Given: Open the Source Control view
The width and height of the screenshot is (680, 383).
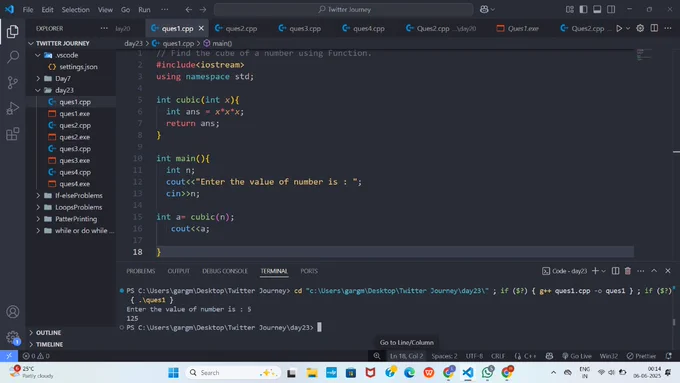Looking at the screenshot, I should (x=13, y=82).
